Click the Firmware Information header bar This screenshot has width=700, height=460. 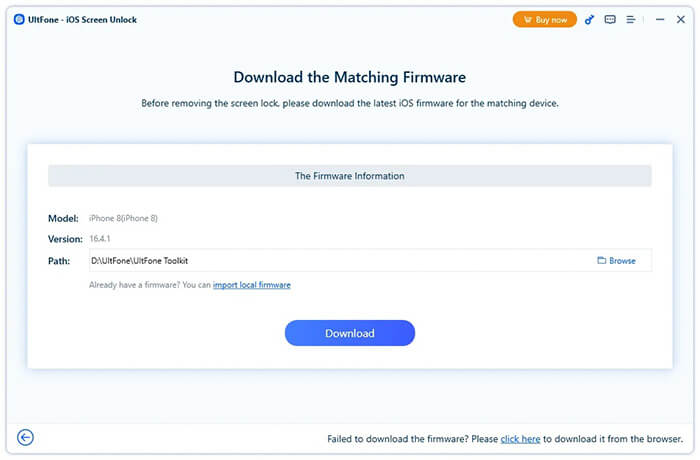[x=350, y=176]
